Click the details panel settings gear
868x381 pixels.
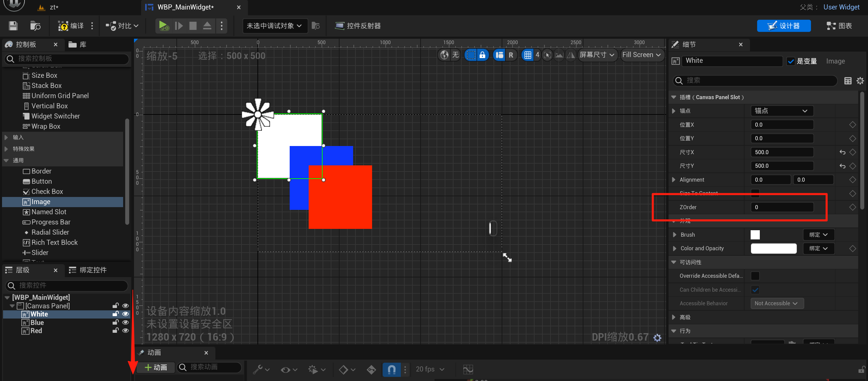[860, 81]
